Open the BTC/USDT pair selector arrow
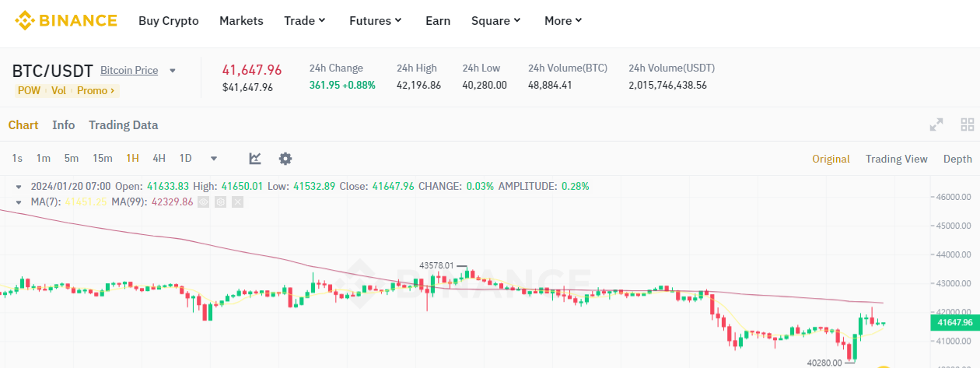 pos(173,71)
